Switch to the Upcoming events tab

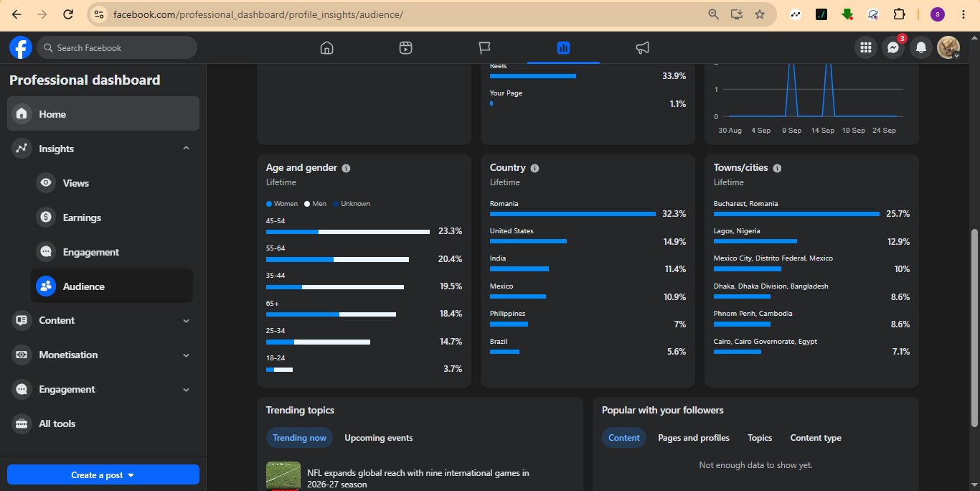point(379,438)
